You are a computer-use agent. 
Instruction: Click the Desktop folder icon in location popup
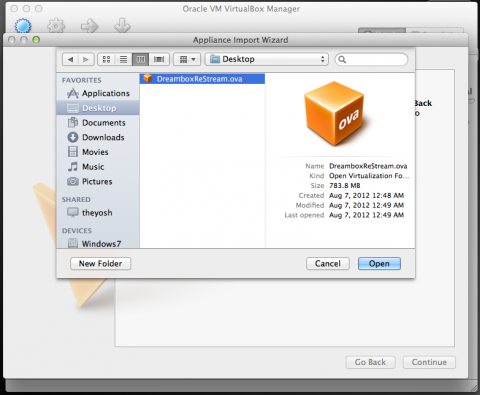click(215, 59)
